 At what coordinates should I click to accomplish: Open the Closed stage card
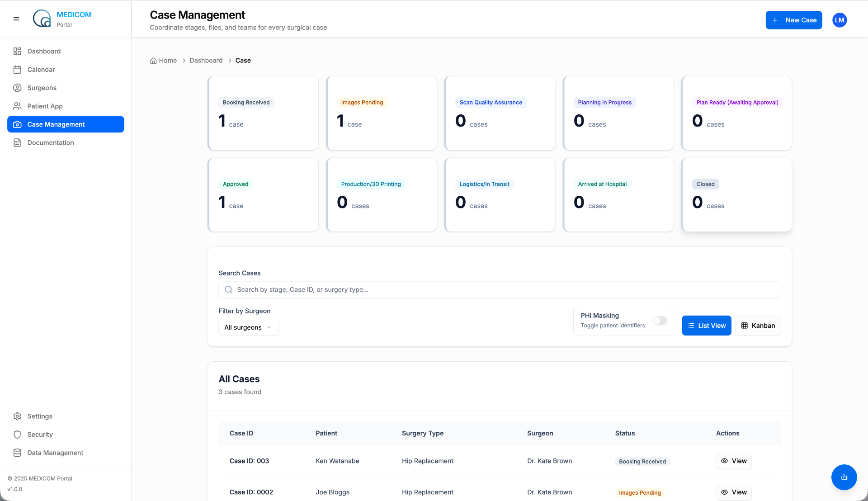click(x=737, y=195)
